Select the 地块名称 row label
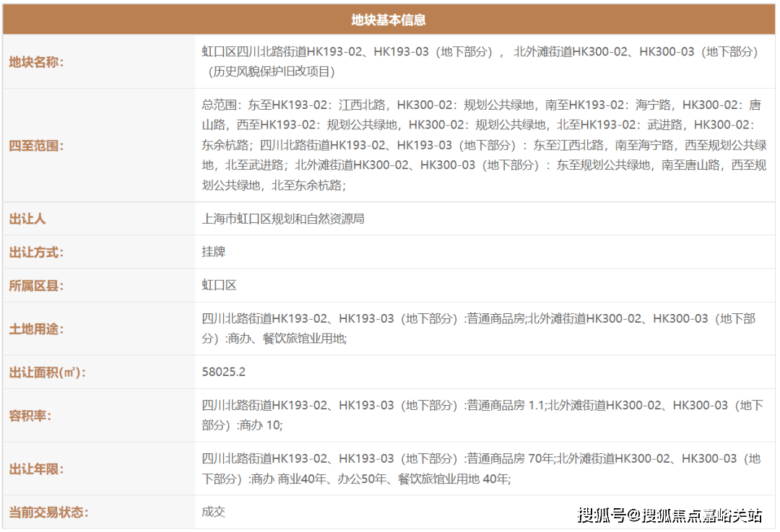The width and height of the screenshot is (780, 532). pos(36,62)
